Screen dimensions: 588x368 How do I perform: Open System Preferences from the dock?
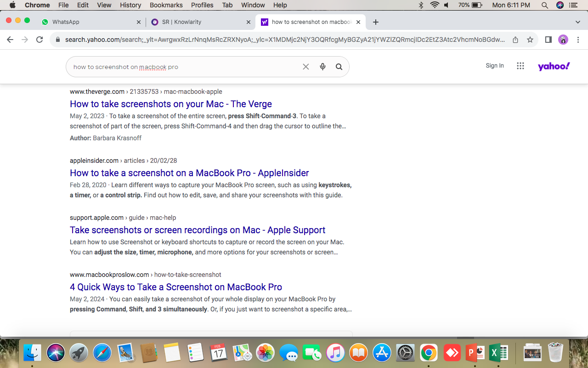405,353
